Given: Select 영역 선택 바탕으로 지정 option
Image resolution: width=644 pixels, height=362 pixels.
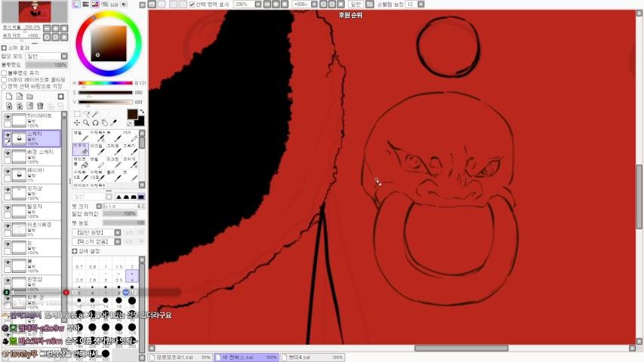Looking at the screenshot, I should point(4,86).
